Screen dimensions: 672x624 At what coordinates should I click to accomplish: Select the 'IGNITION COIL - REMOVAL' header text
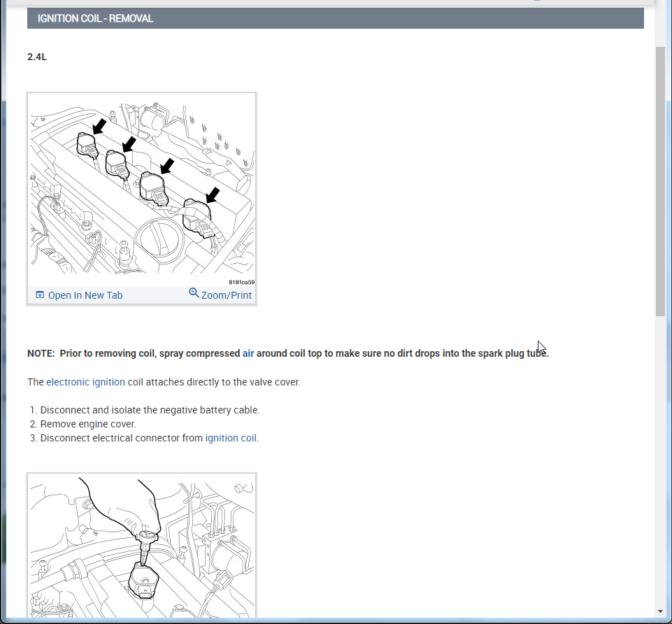coord(95,18)
